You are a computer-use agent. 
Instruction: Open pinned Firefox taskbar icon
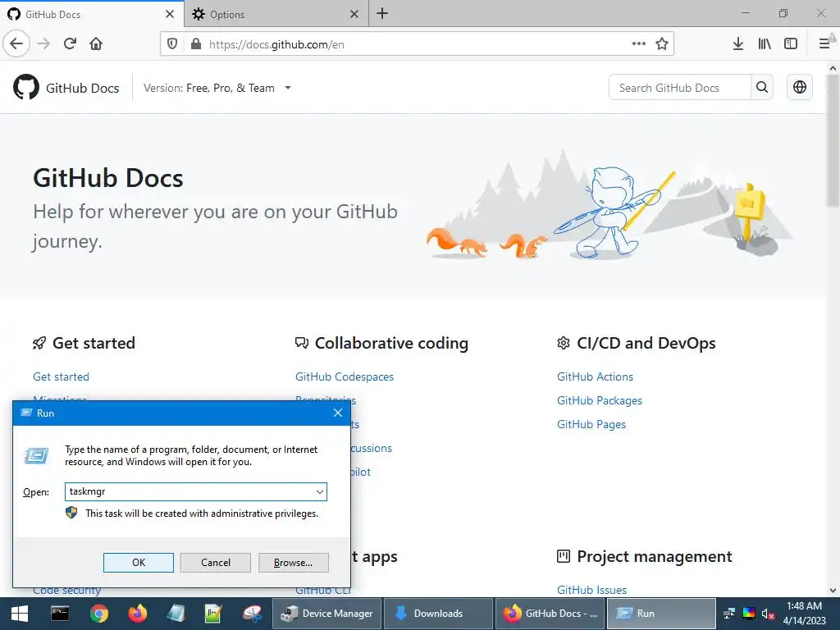point(137,614)
